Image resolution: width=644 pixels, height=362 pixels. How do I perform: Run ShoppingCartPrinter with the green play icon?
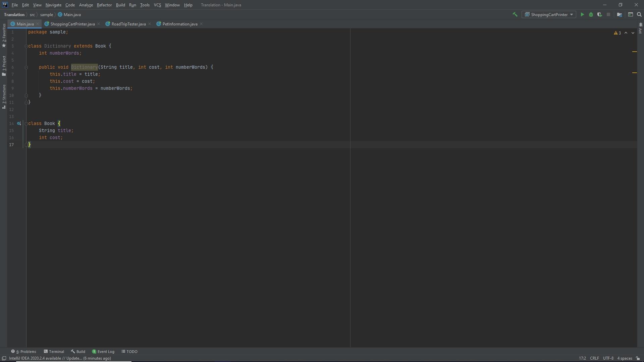coord(582,14)
